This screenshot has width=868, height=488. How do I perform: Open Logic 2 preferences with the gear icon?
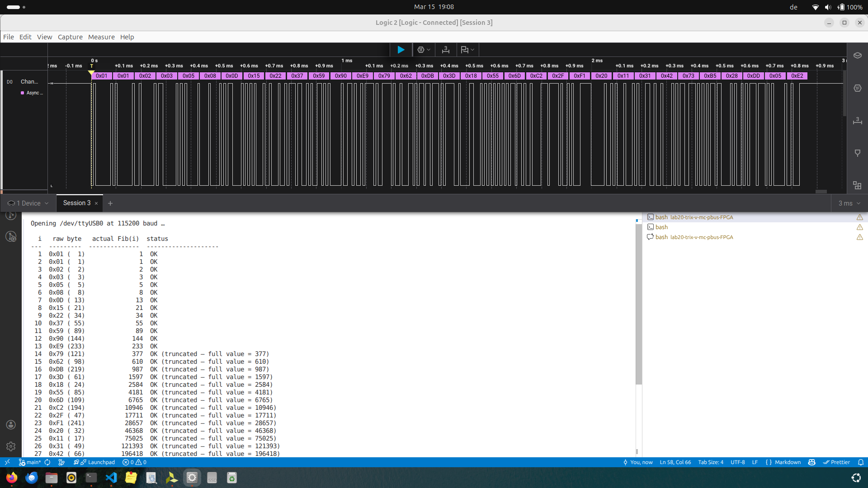click(x=11, y=446)
